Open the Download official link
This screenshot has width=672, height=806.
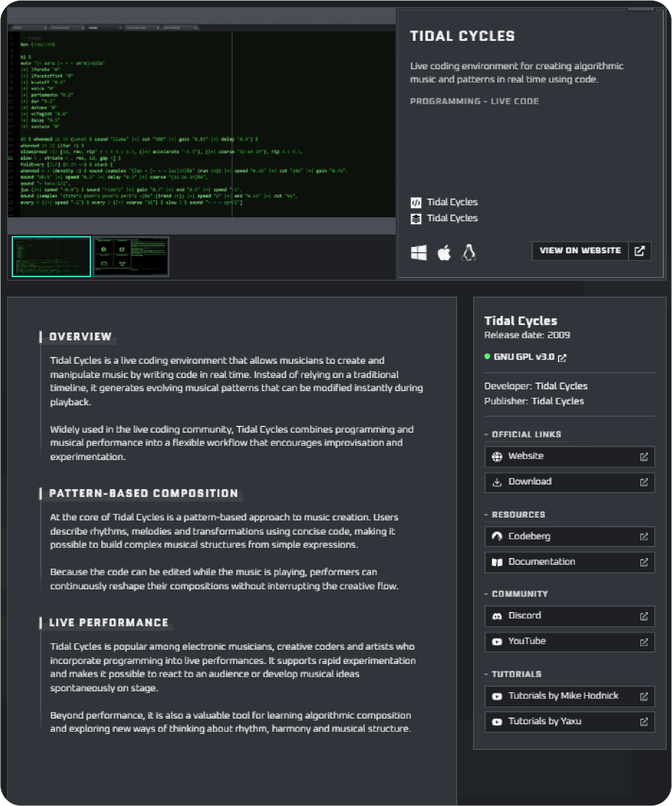tap(569, 482)
